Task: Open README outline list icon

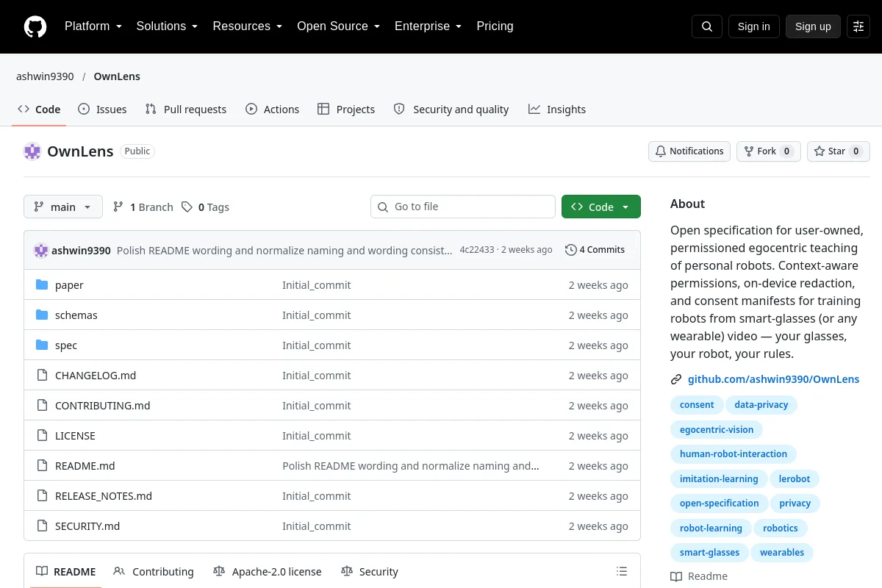Action: click(x=622, y=571)
